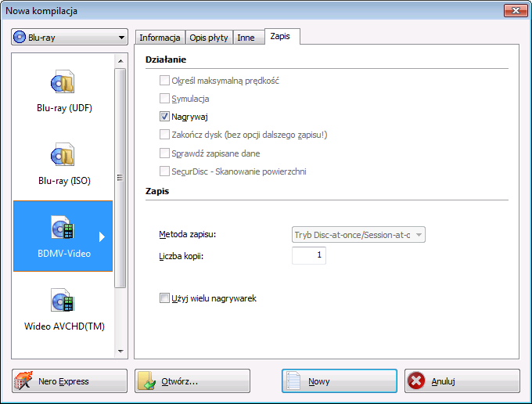The image size is (532, 404).
Task: Enable Sprawdź zapisane dane checkbox
Action: (x=164, y=153)
